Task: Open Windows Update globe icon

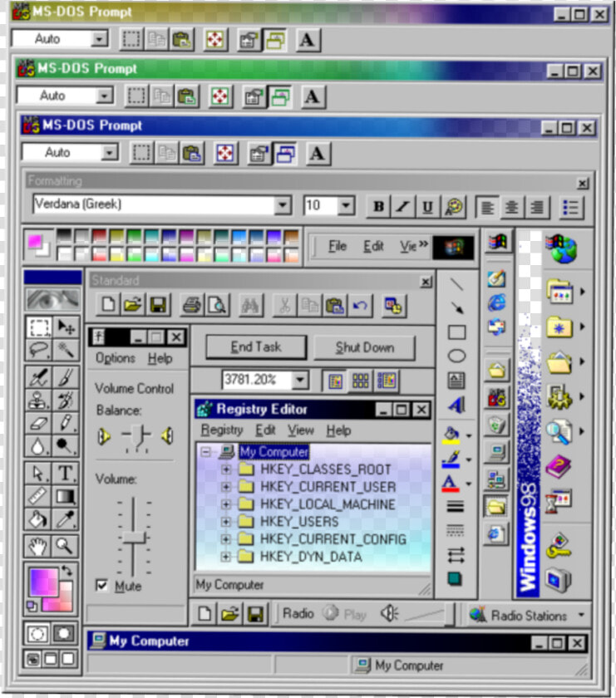Action: click(562, 248)
